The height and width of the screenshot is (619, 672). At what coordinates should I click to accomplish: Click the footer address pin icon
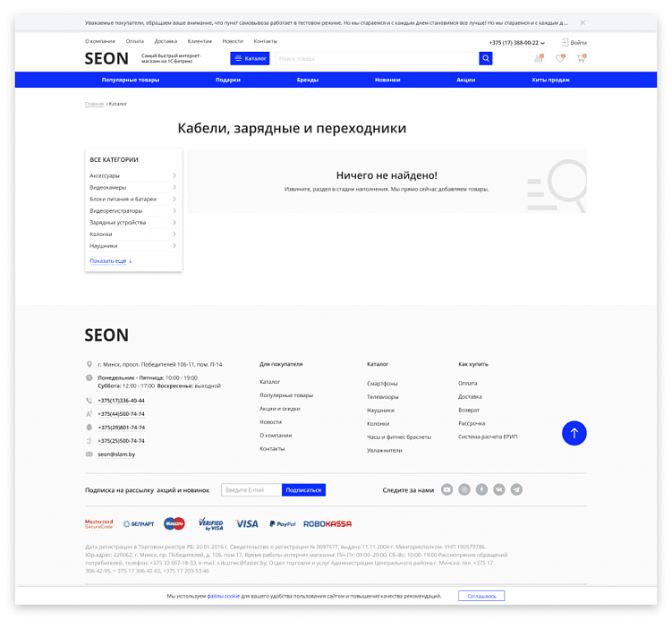coord(89,364)
